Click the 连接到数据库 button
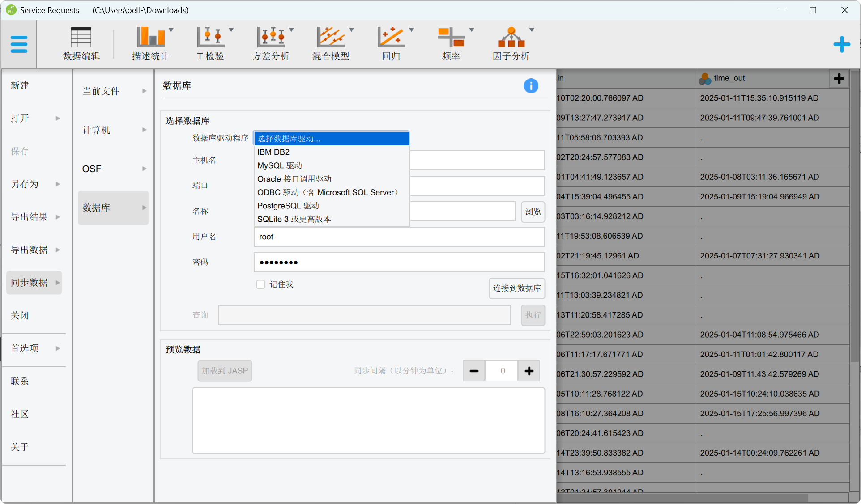 click(516, 288)
